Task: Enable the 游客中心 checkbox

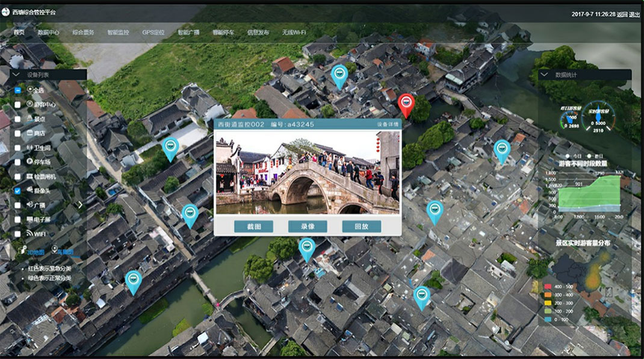Action: (x=17, y=104)
